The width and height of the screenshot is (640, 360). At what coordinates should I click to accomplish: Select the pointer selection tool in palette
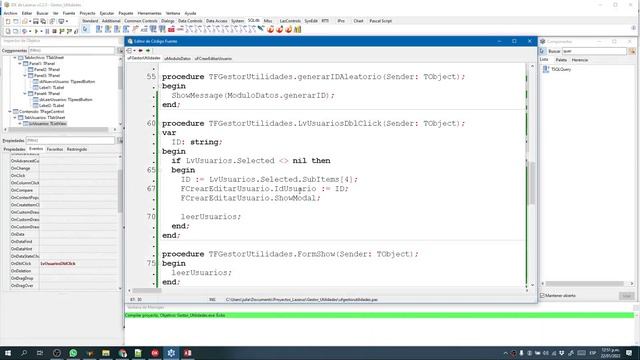[85, 29]
